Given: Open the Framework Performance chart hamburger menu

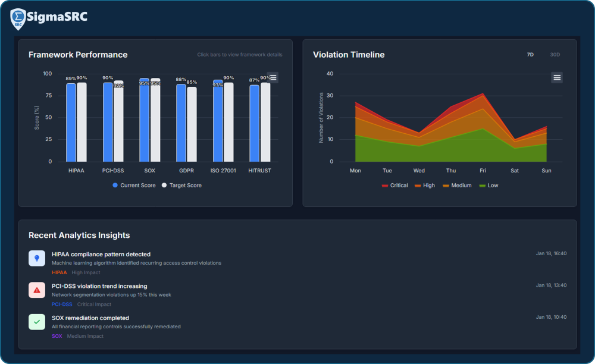Looking at the screenshot, I should pyautogui.click(x=273, y=77).
